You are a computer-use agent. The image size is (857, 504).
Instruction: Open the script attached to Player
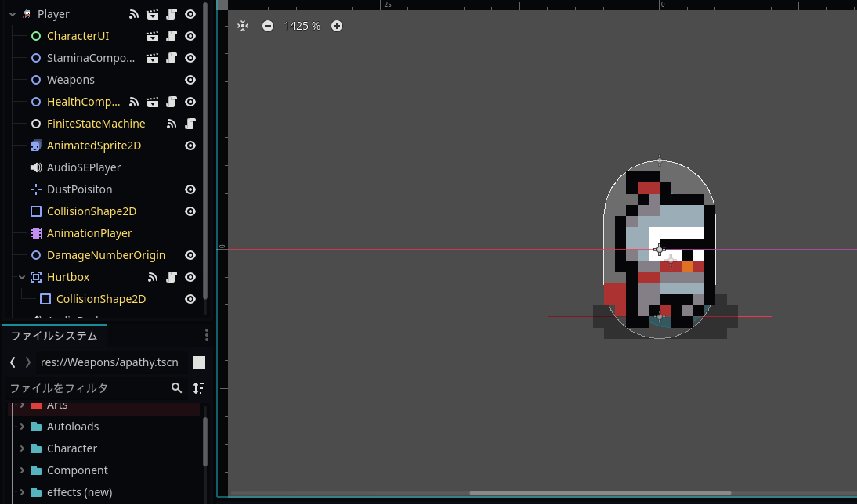tap(172, 14)
